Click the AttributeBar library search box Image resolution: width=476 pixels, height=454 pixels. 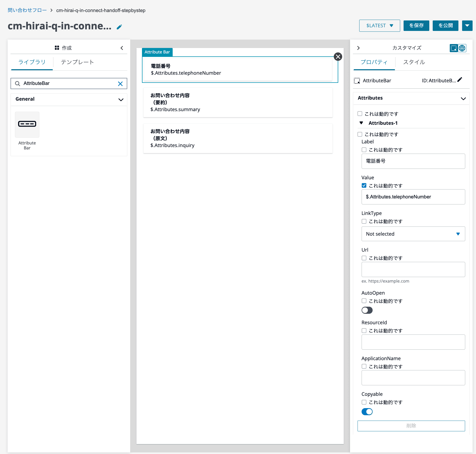[x=69, y=84]
